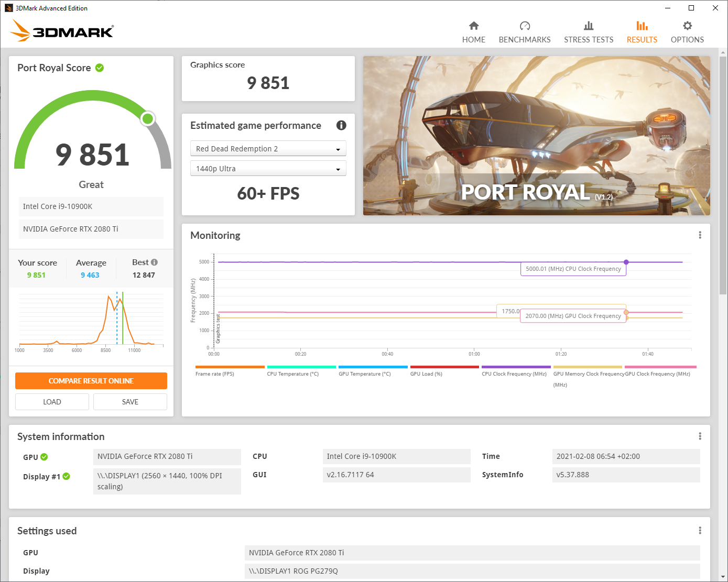728x582 pixels.
Task: Click SystemInfo version v5.37.888
Action: tap(626, 475)
